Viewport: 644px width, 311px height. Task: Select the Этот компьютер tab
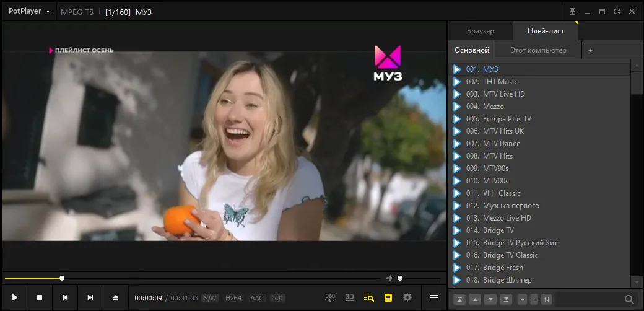click(539, 50)
